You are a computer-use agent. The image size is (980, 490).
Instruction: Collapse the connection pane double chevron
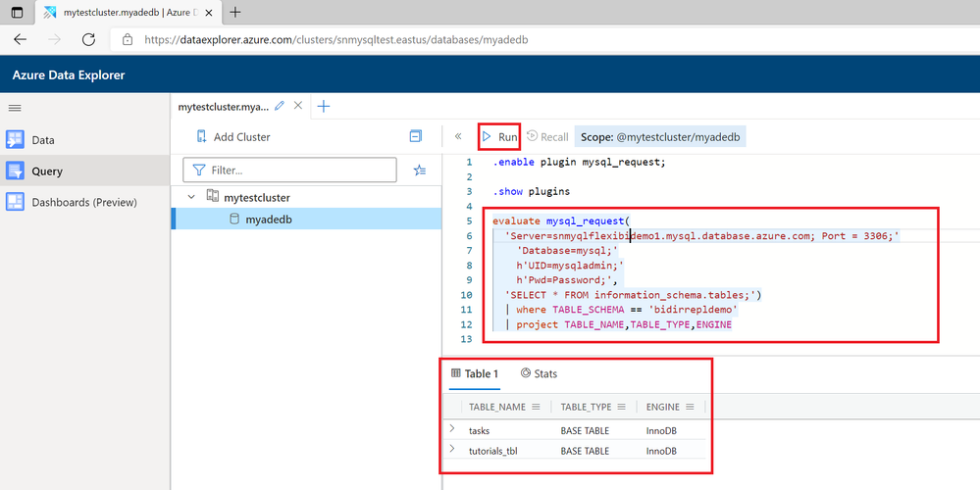click(x=458, y=136)
